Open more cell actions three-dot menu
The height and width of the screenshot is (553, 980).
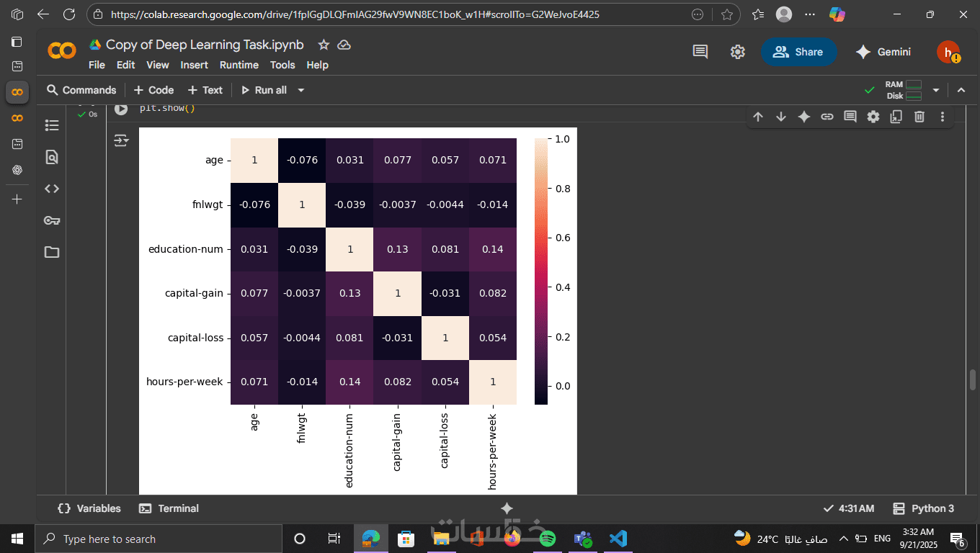943,117
